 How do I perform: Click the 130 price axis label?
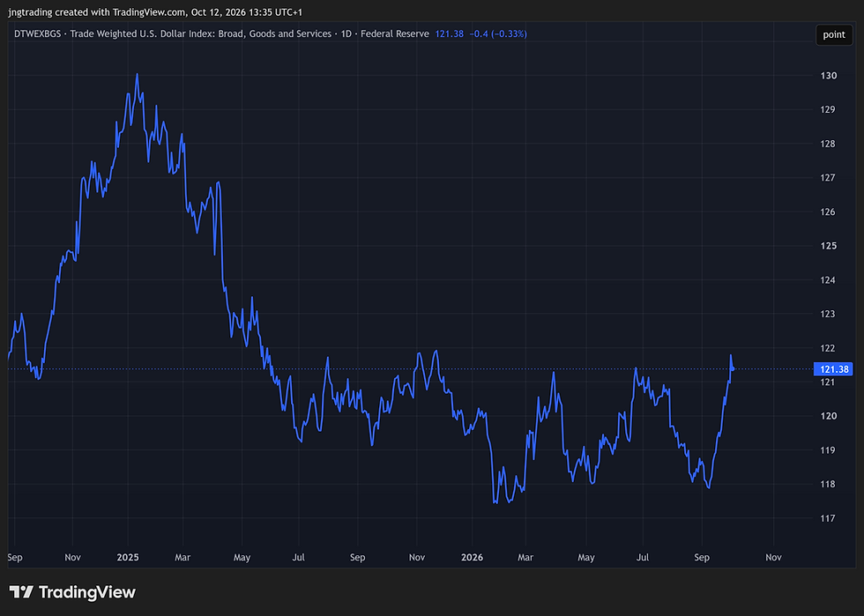[x=828, y=76]
